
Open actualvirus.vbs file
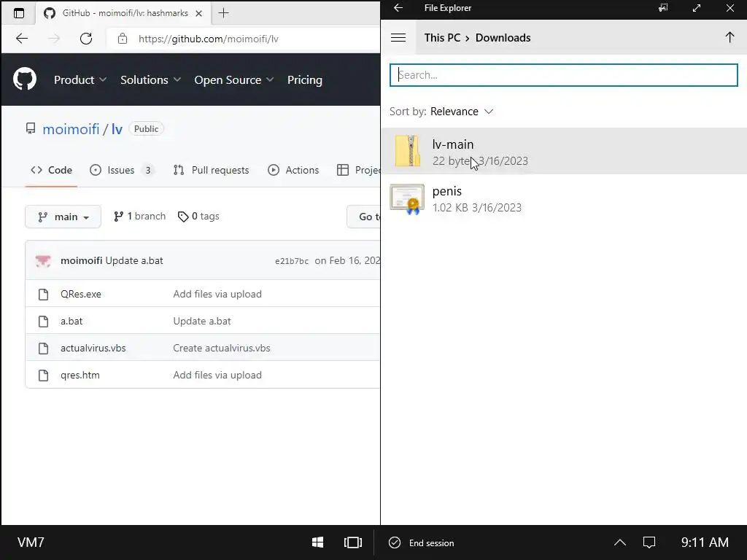[x=93, y=348]
